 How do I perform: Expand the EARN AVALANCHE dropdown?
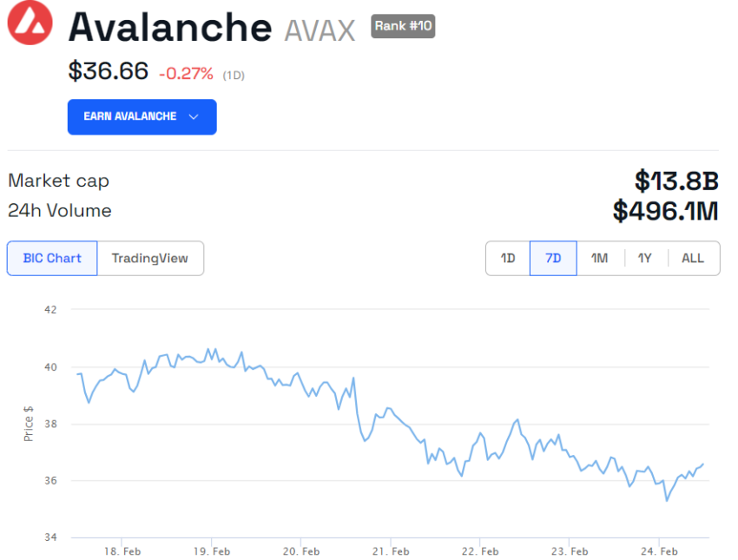(142, 116)
